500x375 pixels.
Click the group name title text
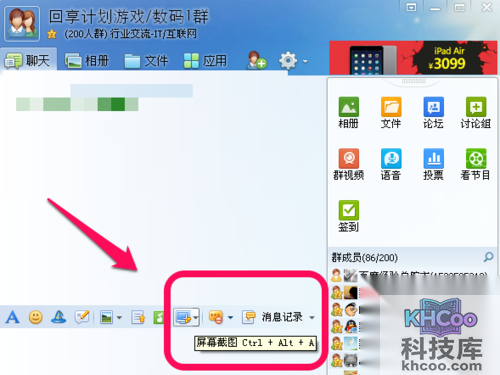click(129, 17)
